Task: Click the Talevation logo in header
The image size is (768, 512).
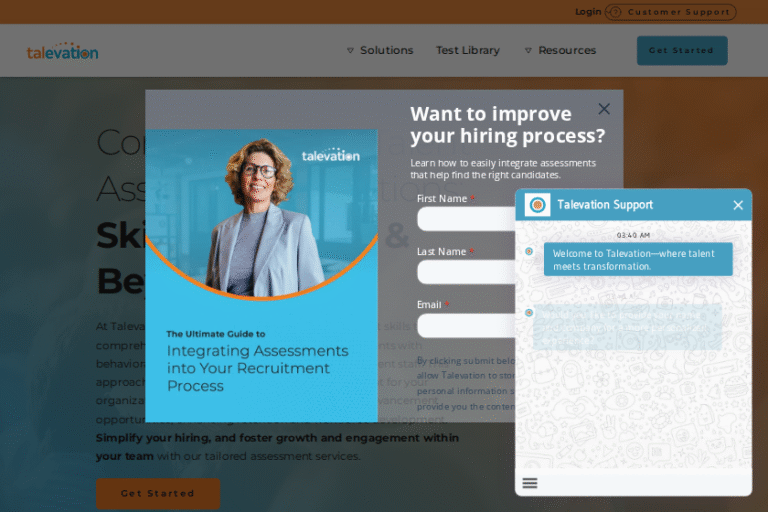Action: (62, 51)
